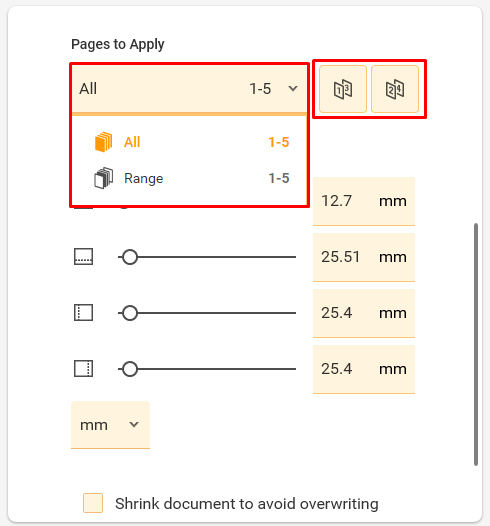Select even pages icon button

tap(395, 89)
